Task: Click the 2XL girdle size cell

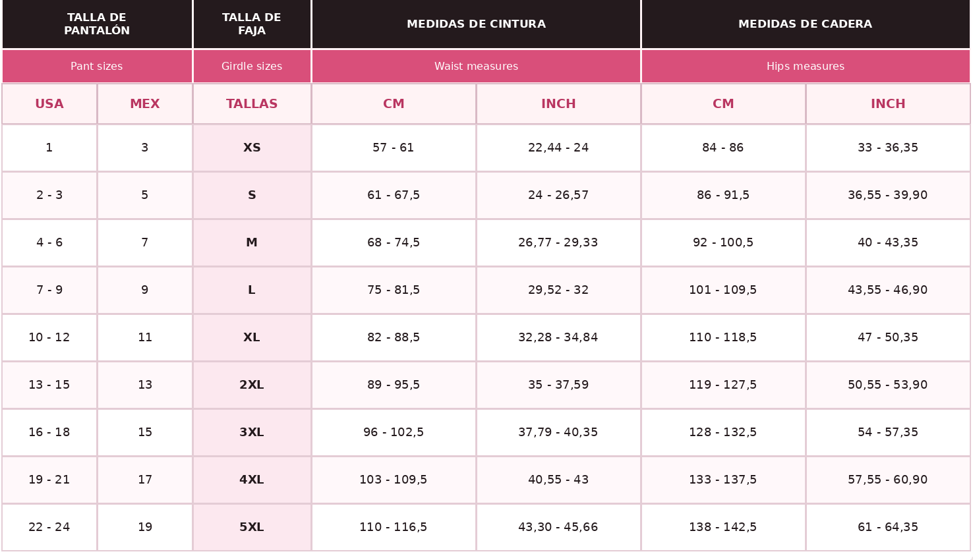Action: 252,385
